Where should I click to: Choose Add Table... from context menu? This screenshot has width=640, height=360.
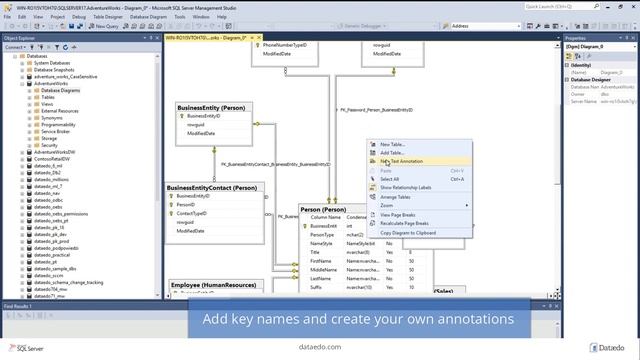(420, 153)
